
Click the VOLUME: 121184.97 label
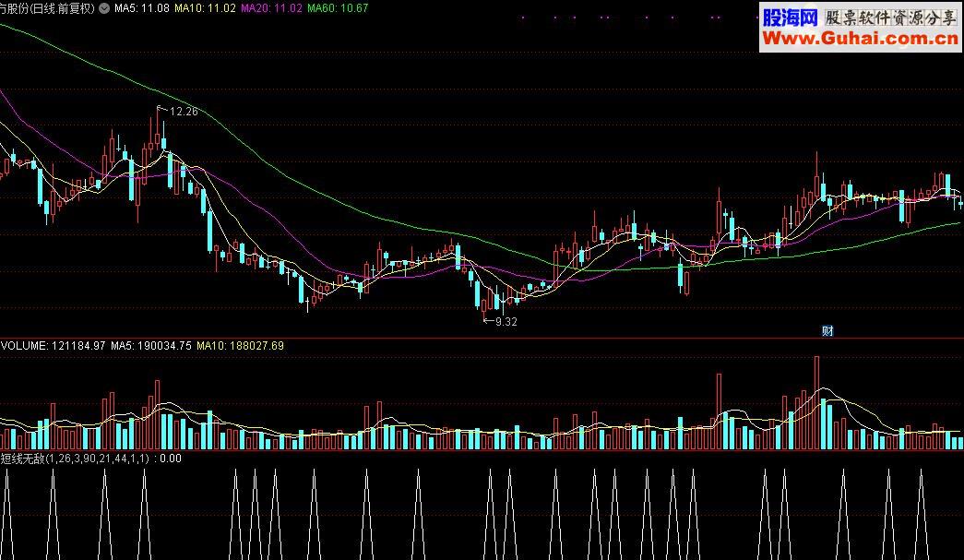click(54, 345)
